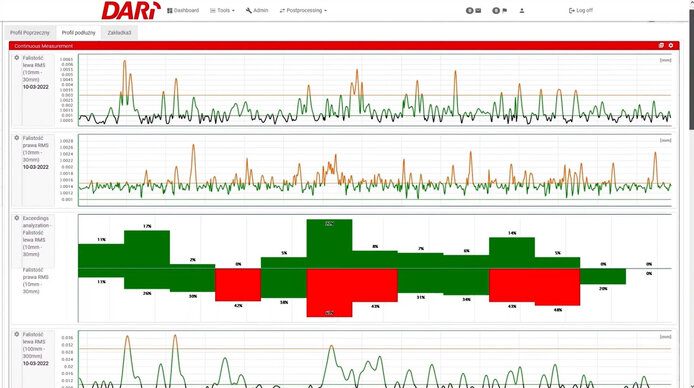Click the 48% red bar in exceedings chart
694x388 pixels.
click(557, 287)
